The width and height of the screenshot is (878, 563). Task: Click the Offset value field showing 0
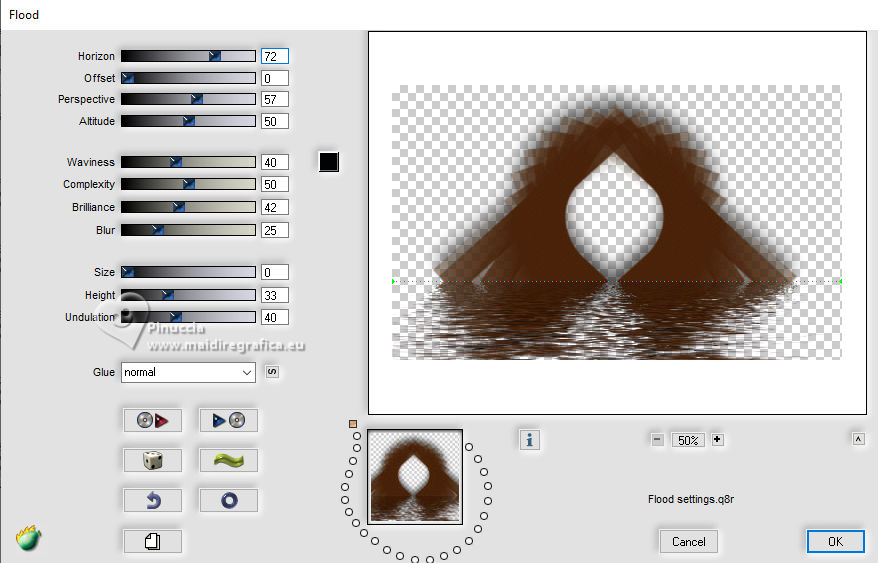click(275, 78)
